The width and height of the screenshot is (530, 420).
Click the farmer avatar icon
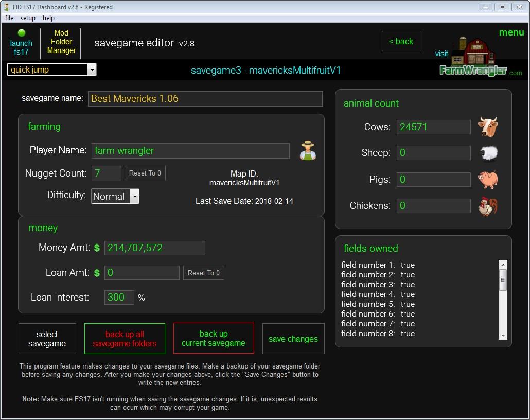pos(308,151)
